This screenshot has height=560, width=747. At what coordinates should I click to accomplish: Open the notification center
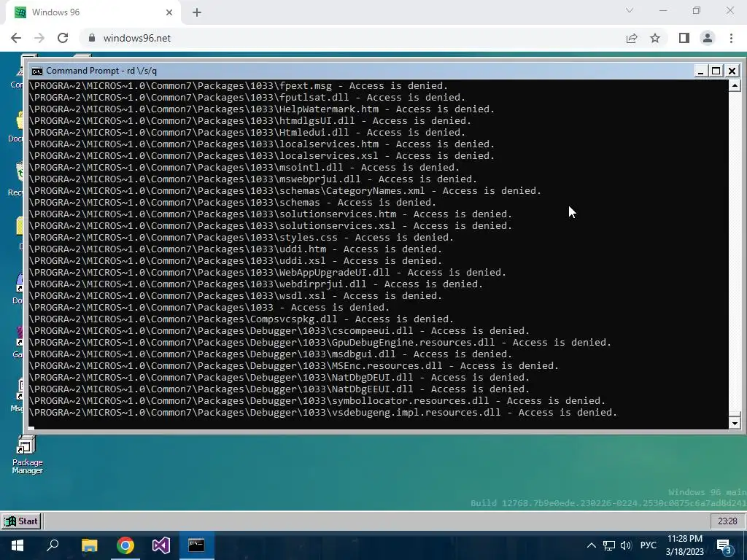tap(724, 546)
